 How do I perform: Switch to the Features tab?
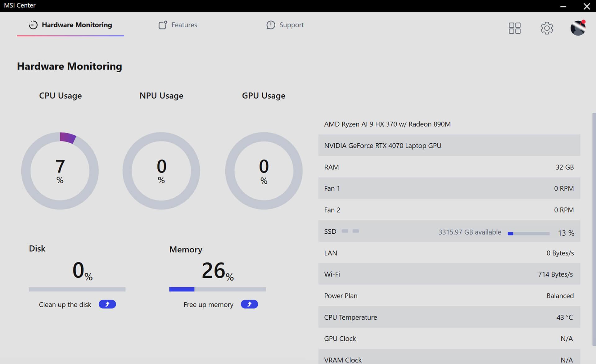[x=184, y=25]
